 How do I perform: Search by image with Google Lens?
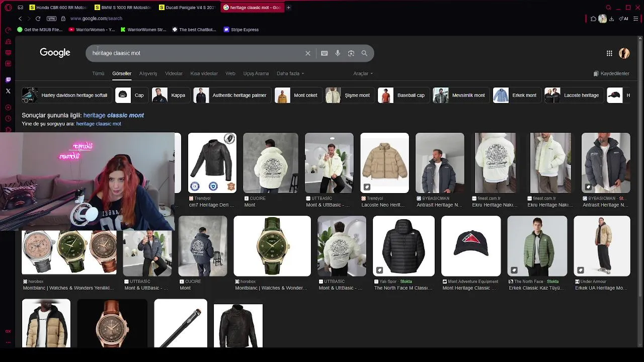[351, 53]
